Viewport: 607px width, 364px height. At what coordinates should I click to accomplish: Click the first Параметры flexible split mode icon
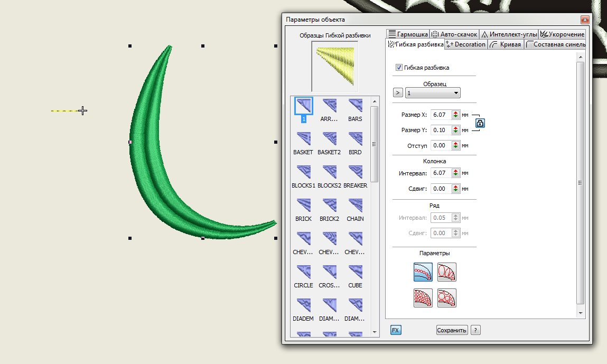[423, 272]
